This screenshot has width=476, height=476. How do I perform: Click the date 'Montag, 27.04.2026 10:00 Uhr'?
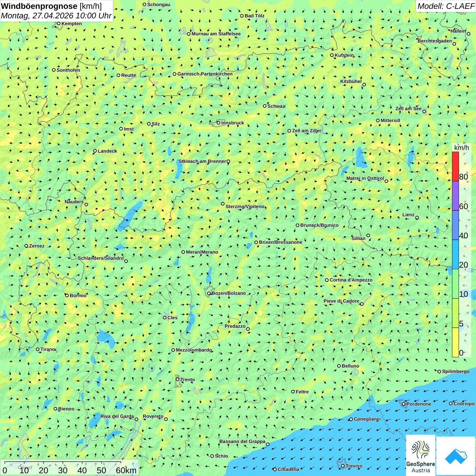pos(56,16)
